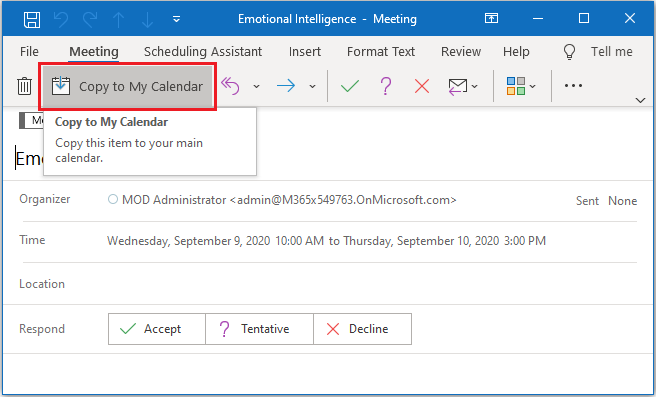Click the Reply All purple arrows icon
This screenshot has width=656, height=397.
(x=230, y=86)
